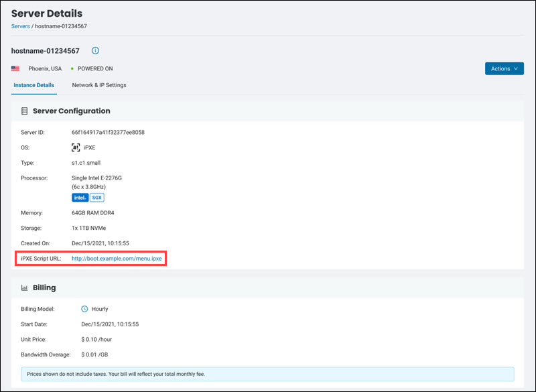Click the green powered-on status dot

point(72,69)
